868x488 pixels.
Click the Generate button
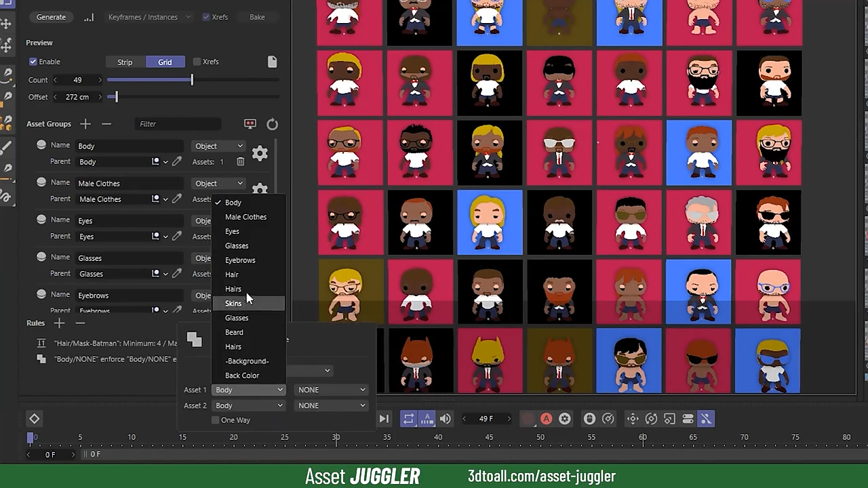pyautogui.click(x=51, y=17)
